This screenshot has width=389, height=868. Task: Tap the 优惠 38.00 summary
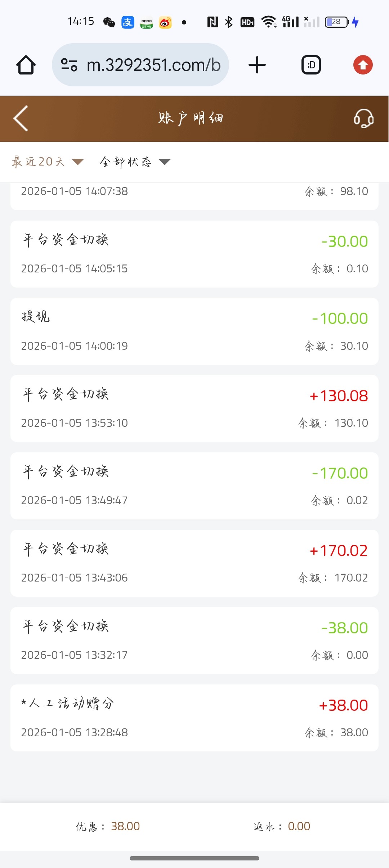[x=108, y=826]
